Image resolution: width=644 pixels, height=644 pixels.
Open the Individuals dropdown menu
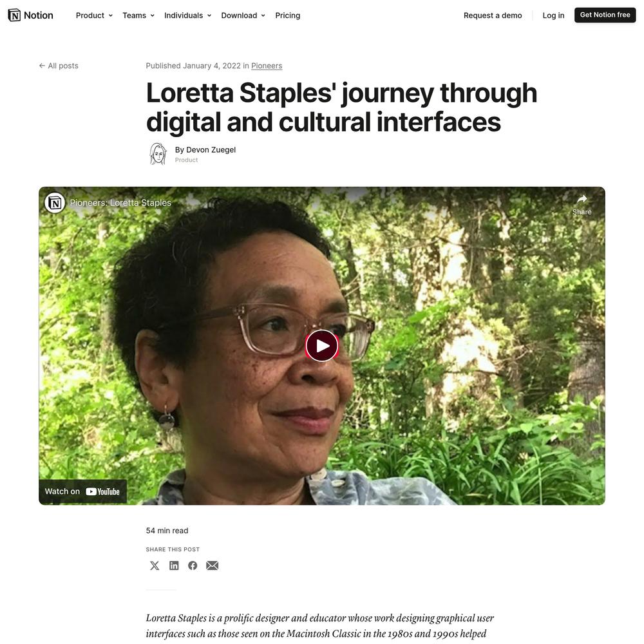[187, 15]
